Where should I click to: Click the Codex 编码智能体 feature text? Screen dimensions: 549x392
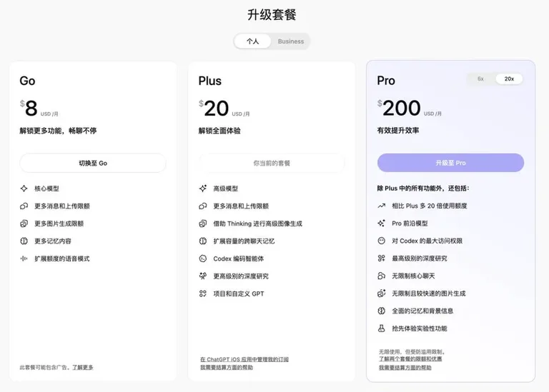click(239, 258)
